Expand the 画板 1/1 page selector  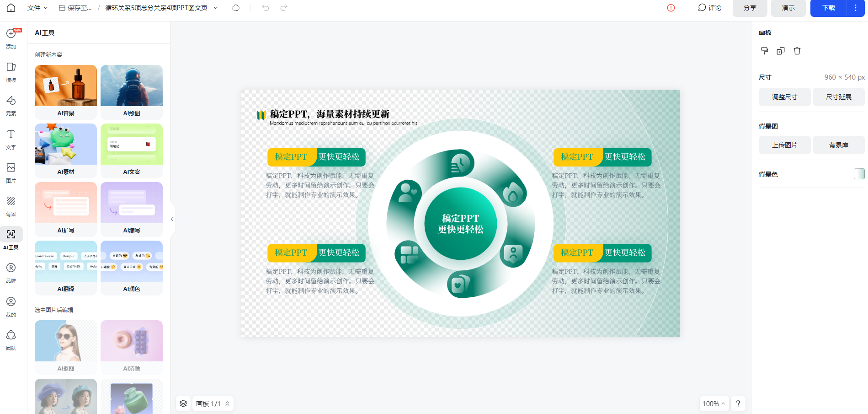213,403
